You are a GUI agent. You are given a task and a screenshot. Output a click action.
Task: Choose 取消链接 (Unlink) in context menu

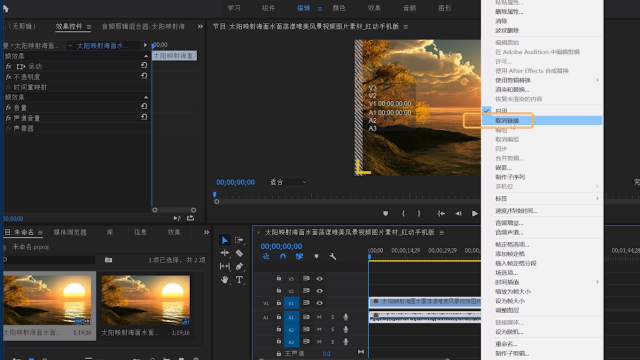coord(542,120)
